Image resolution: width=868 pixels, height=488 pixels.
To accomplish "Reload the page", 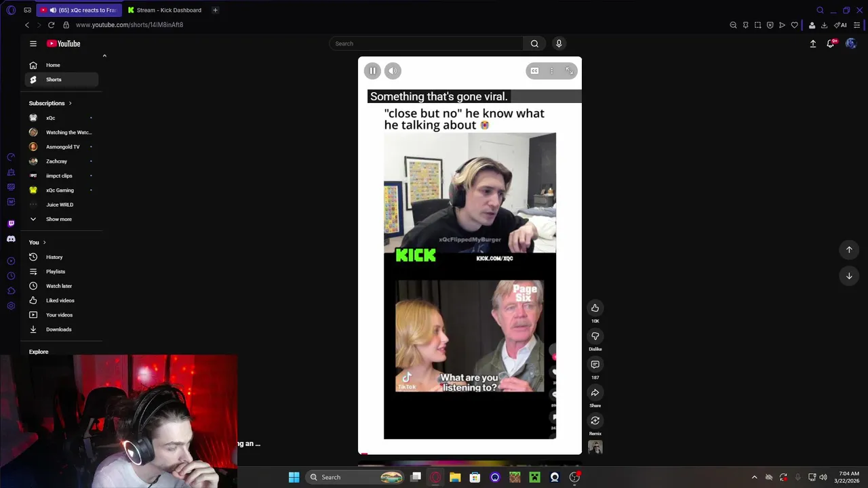I will point(51,25).
